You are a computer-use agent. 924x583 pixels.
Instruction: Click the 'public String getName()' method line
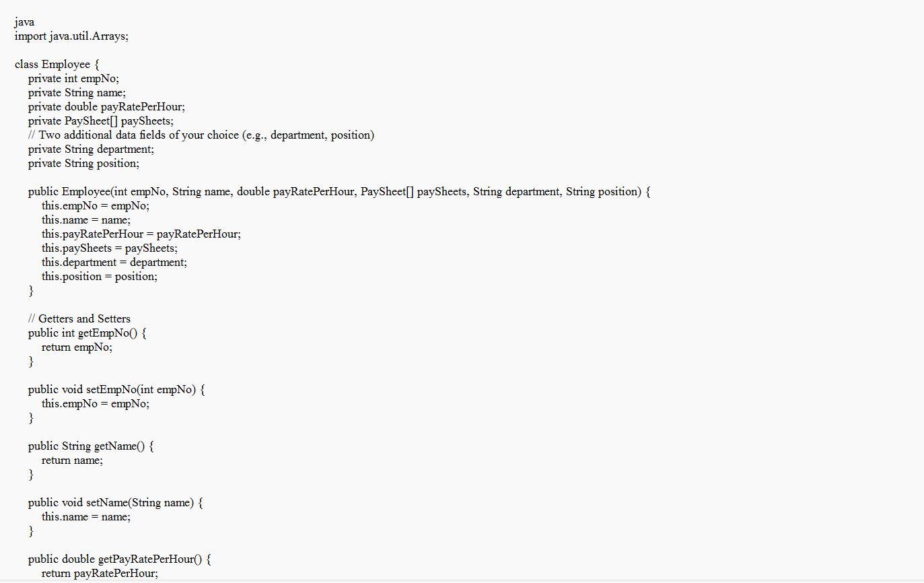(91, 446)
